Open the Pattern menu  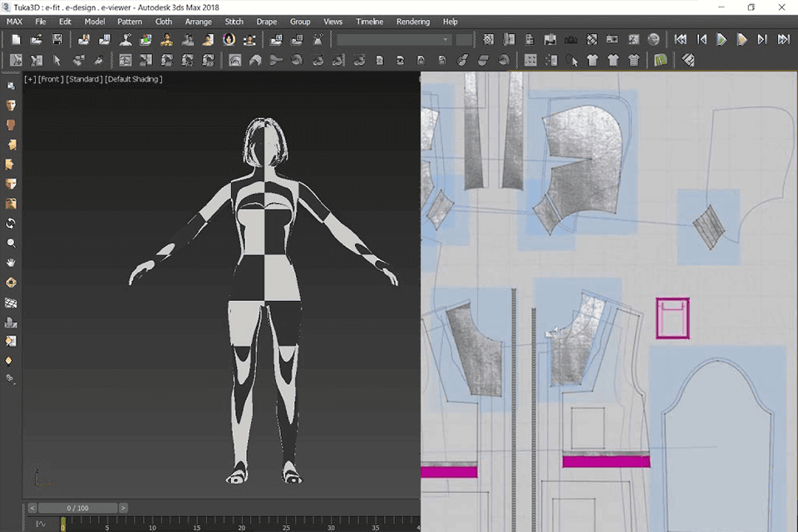tap(130, 22)
